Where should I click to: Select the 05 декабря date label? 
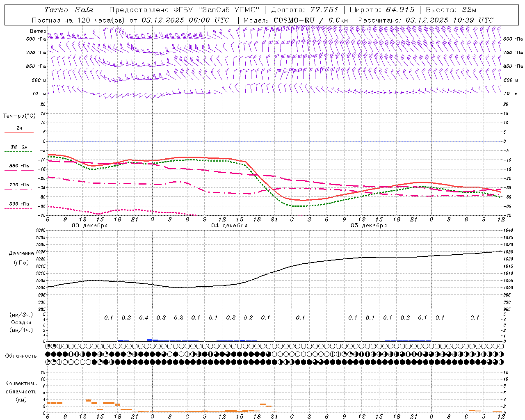(369, 226)
